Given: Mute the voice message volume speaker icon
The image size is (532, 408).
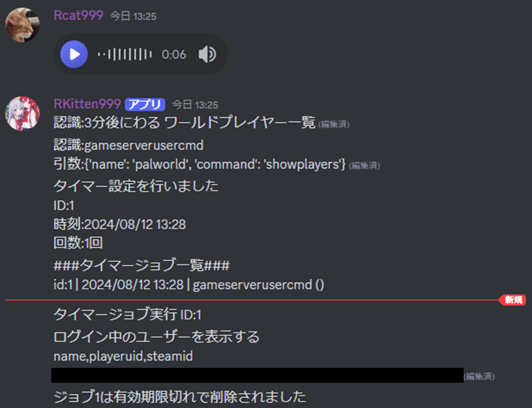Looking at the screenshot, I should coord(207,55).
